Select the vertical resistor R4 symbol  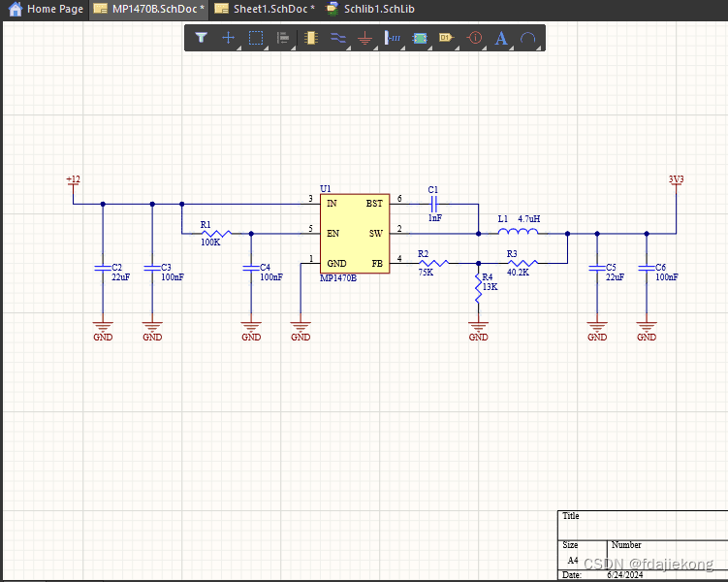(x=478, y=288)
